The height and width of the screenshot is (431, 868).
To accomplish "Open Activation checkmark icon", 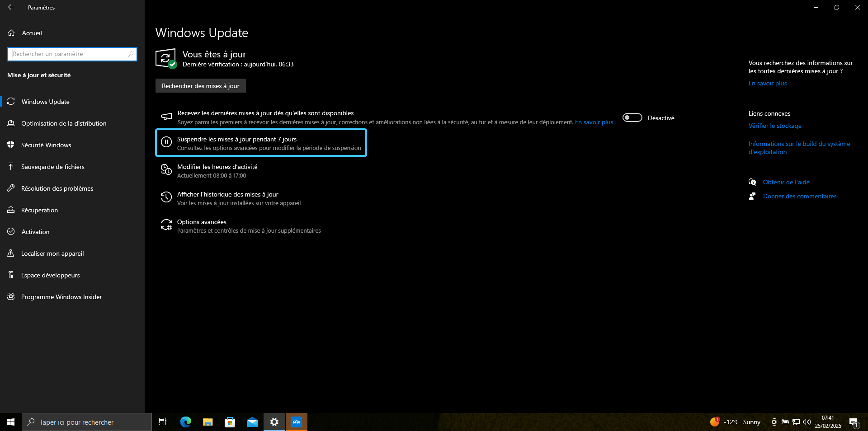I will click(11, 232).
